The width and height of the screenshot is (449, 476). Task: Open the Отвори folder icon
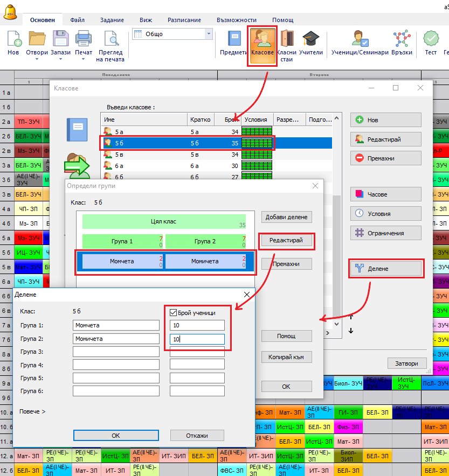pyautogui.click(x=37, y=39)
